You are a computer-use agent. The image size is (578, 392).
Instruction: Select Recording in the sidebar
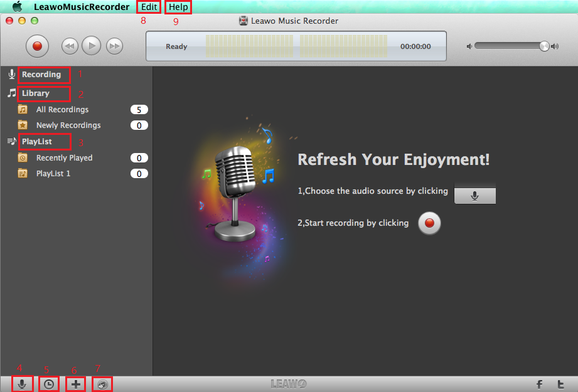pos(41,75)
